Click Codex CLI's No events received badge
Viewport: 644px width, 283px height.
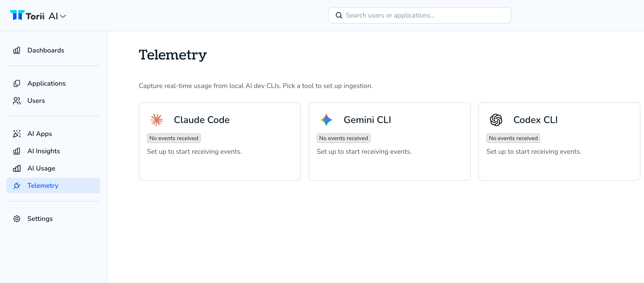point(513,138)
